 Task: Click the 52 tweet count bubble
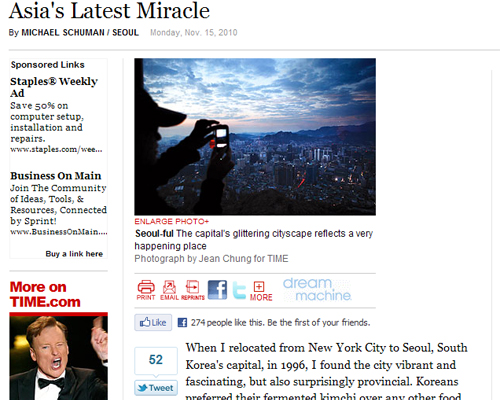156,361
